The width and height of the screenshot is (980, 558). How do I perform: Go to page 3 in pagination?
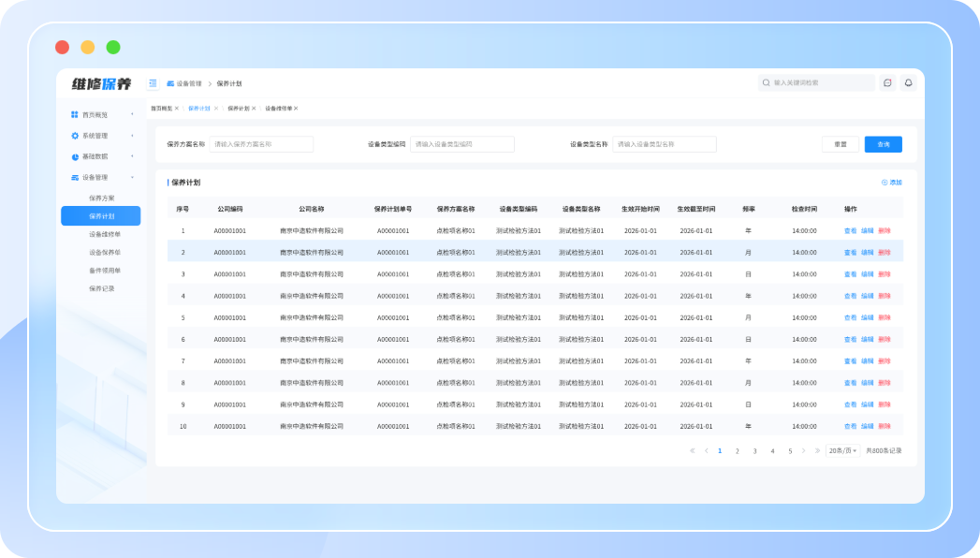tap(754, 450)
